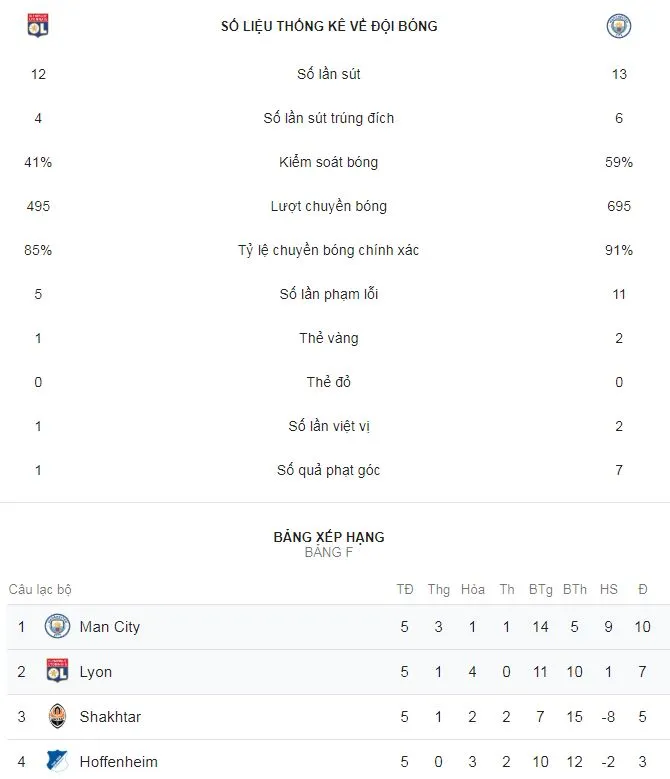Click the 'Thg' column header

(439, 590)
